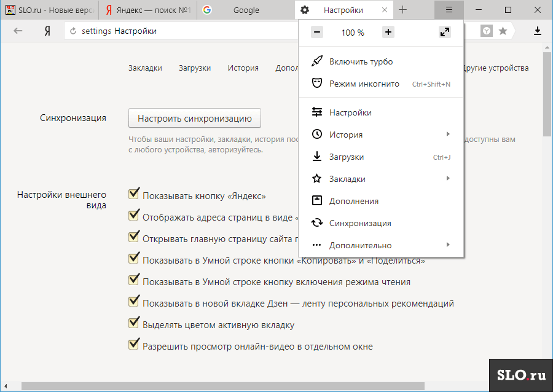The image size is (553, 392).
Task: Toggle reading mode button checkbox
Action: pyautogui.click(x=134, y=279)
